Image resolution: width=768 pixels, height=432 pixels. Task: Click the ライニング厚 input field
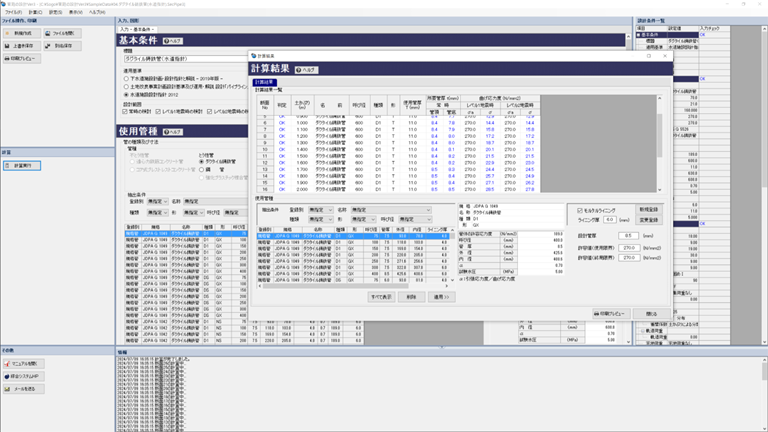click(609, 220)
